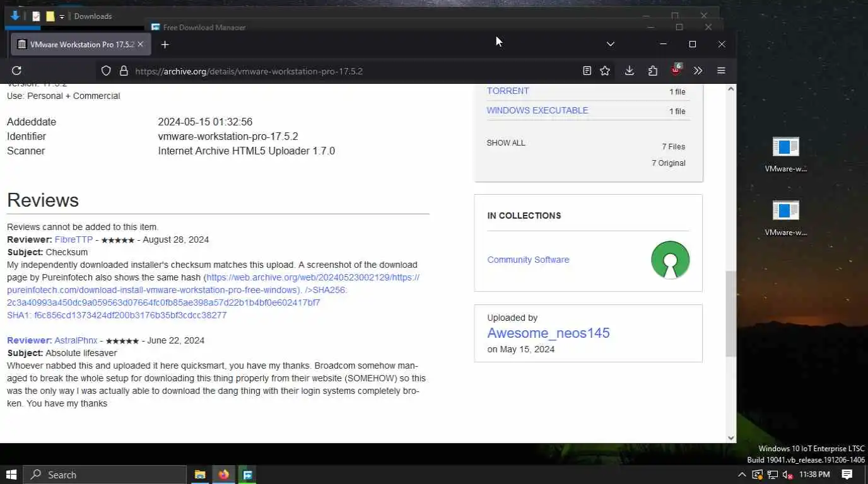The height and width of the screenshot is (484, 868).
Task: Select the VMware Workstation Pro 17.5.2 tab
Action: (81, 44)
